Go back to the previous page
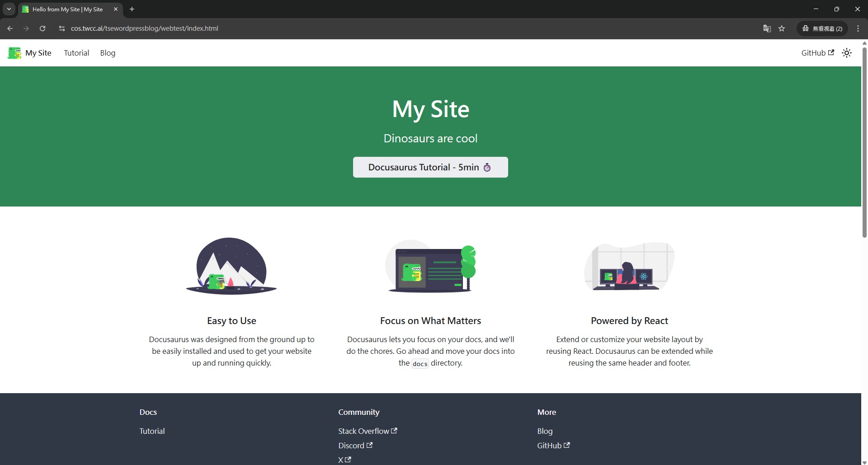Viewport: 868px width, 465px height. click(10, 28)
